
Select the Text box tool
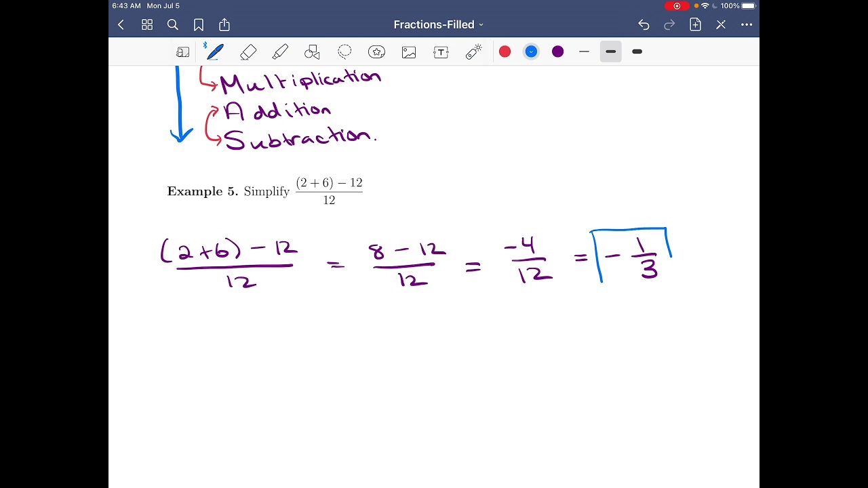(441, 52)
